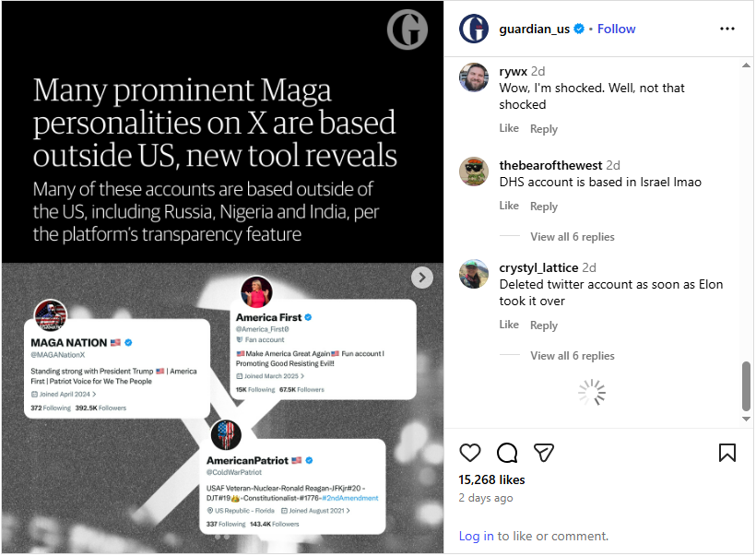Like crystyl_lattice's comment
756x556 pixels.
click(509, 325)
